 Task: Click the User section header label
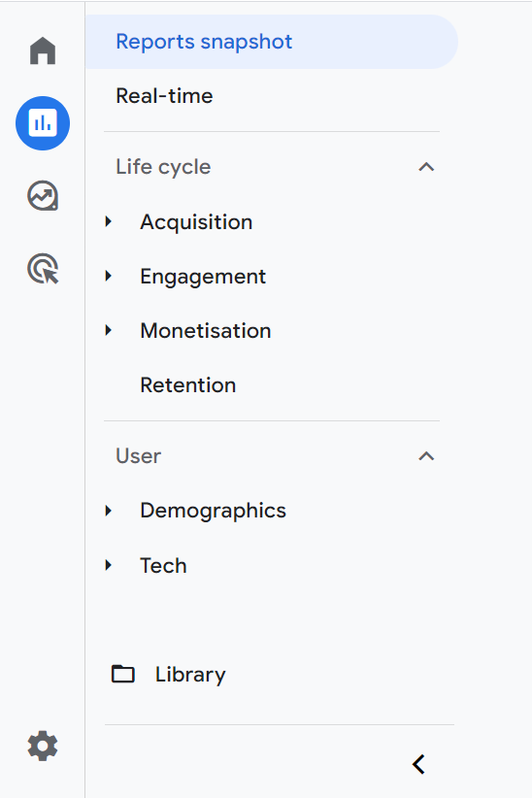tap(138, 456)
